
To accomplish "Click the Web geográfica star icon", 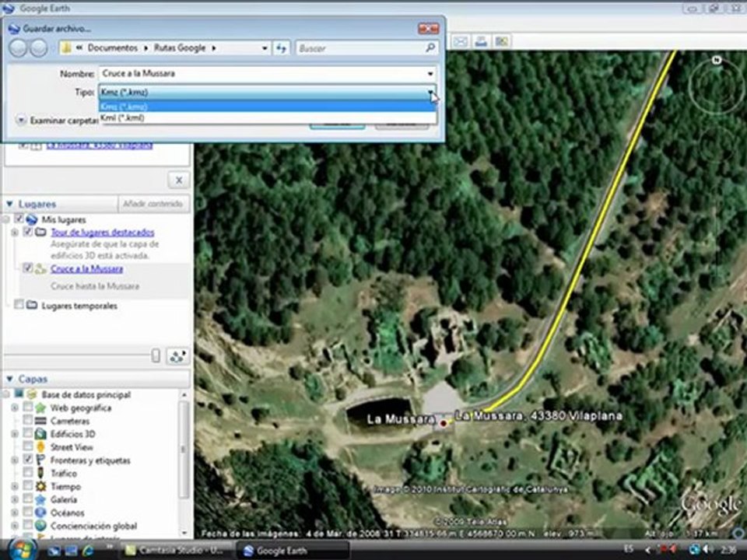I will (x=41, y=408).
